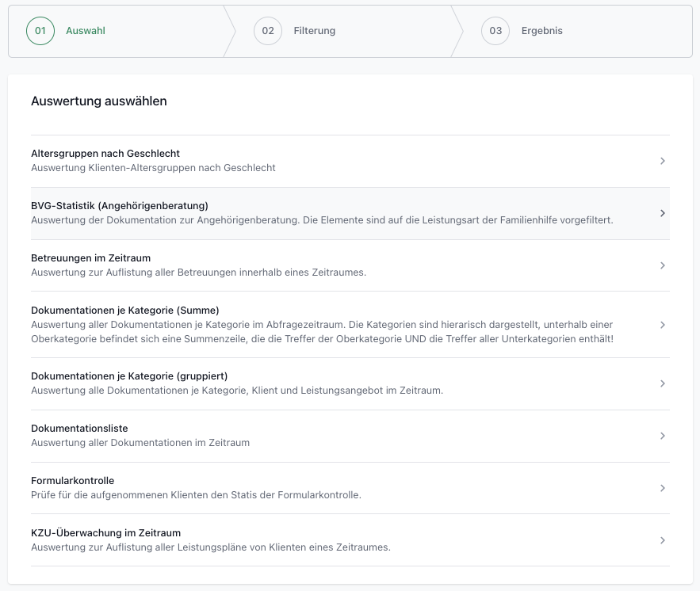Select BVG-Statistik (Angehörigenberatung) report

pos(350,213)
